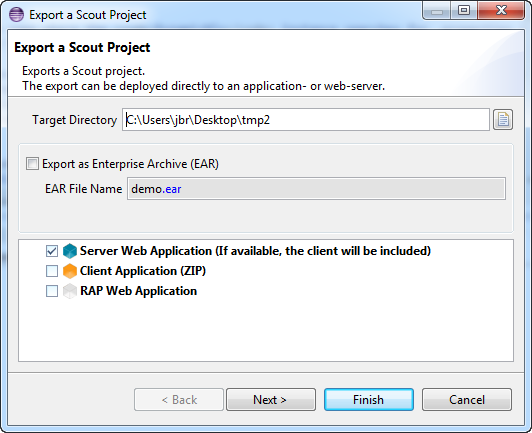Select Server Web Application list entry text
Screen dimensions: 532x433
pyautogui.click(x=255, y=251)
